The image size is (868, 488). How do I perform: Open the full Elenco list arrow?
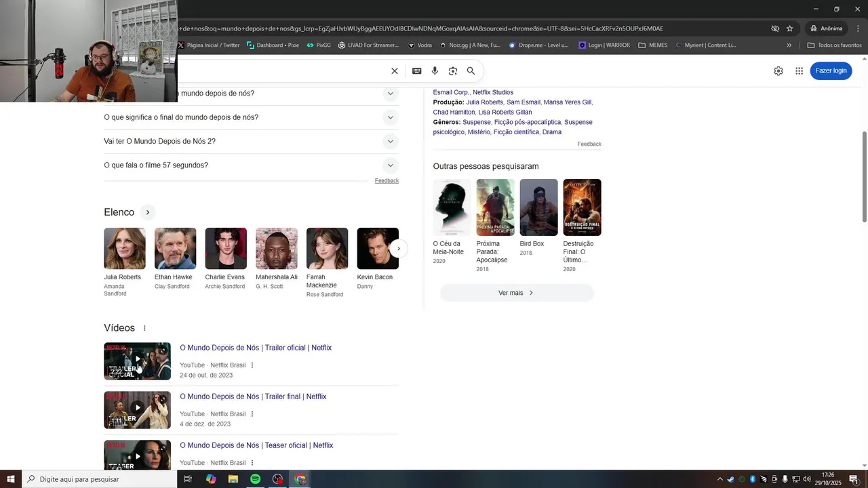pos(148,213)
